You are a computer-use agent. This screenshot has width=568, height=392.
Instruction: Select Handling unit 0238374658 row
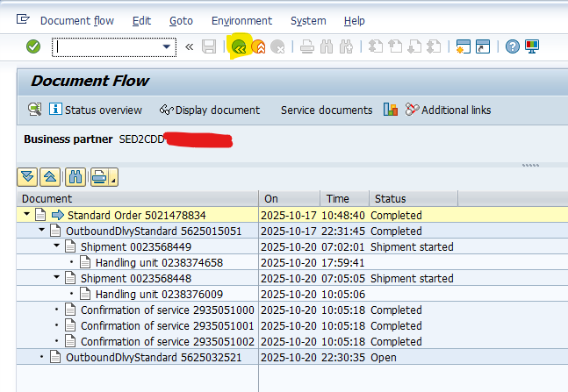tap(292, 262)
